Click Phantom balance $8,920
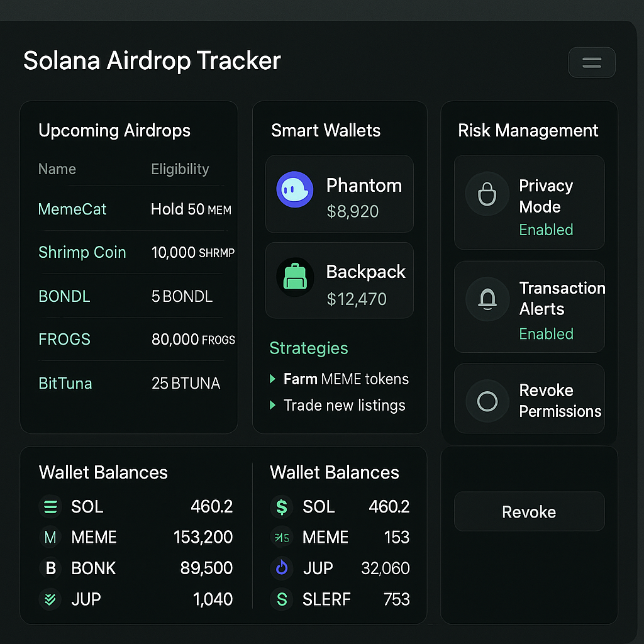Viewport: 644px width, 644px height. pos(352,211)
